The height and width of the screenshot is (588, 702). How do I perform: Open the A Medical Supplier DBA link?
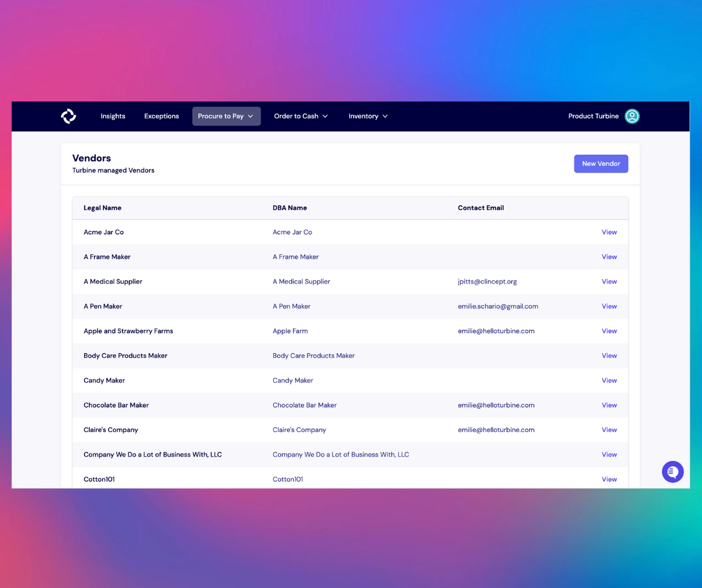(301, 281)
